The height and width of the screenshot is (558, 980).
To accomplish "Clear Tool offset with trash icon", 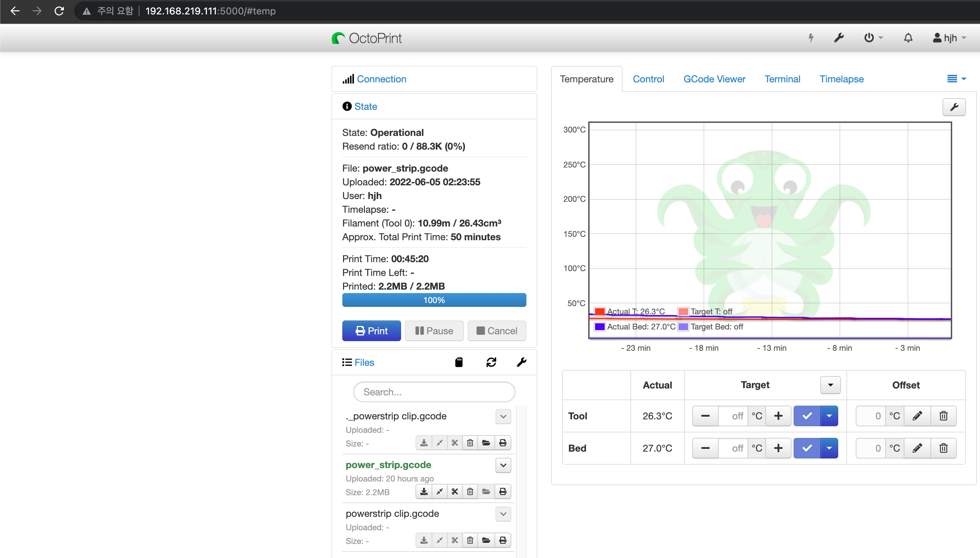I will (x=944, y=416).
